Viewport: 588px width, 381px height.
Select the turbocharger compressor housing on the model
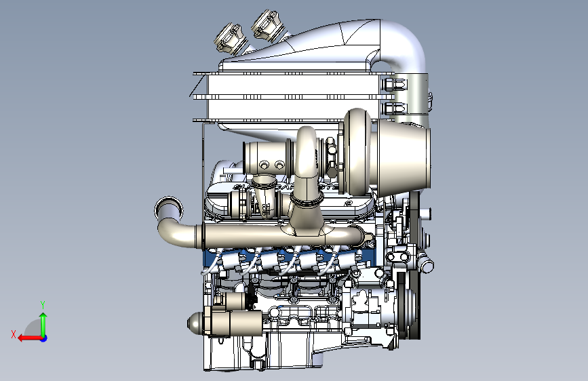click(357, 152)
